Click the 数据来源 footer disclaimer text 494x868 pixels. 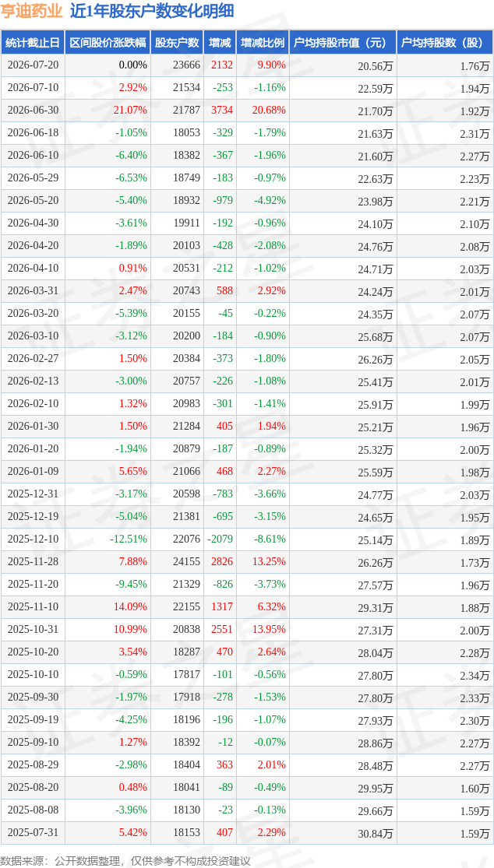[125, 861]
